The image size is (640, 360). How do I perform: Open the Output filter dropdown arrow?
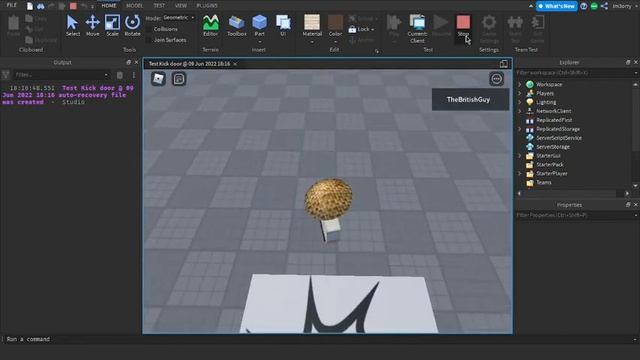point(106,75)
